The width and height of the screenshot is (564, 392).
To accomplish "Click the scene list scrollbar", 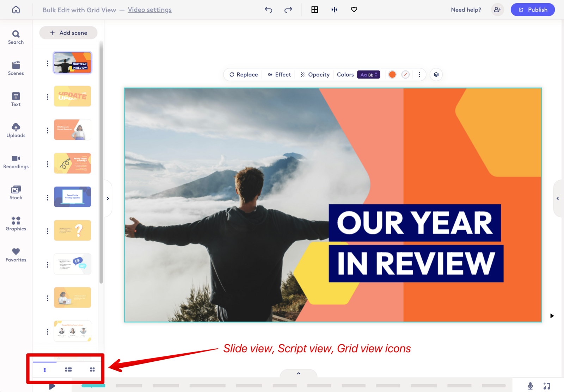I will point(101,163).
